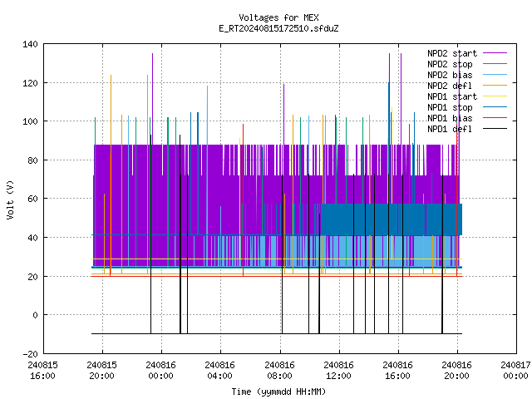Viewport: 532px width, 399px height.
Task: Click the orange NPD2 defl legend line
Action: (495, 85)
